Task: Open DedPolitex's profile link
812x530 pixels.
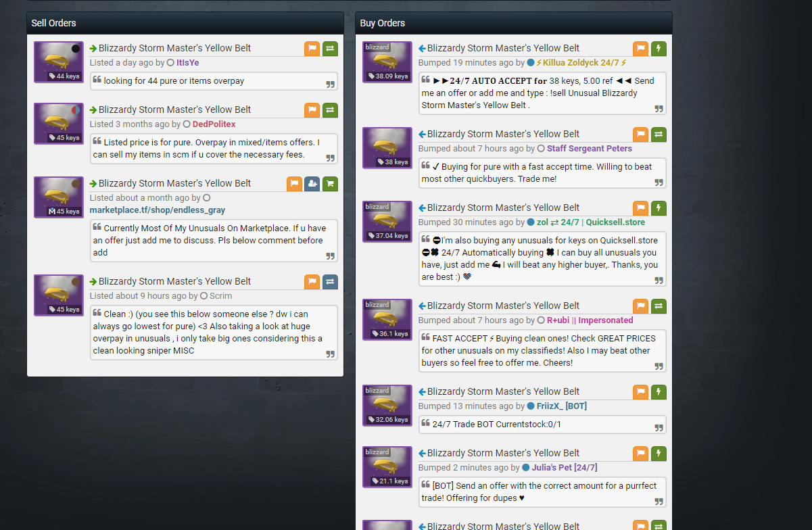Action: 214,124
